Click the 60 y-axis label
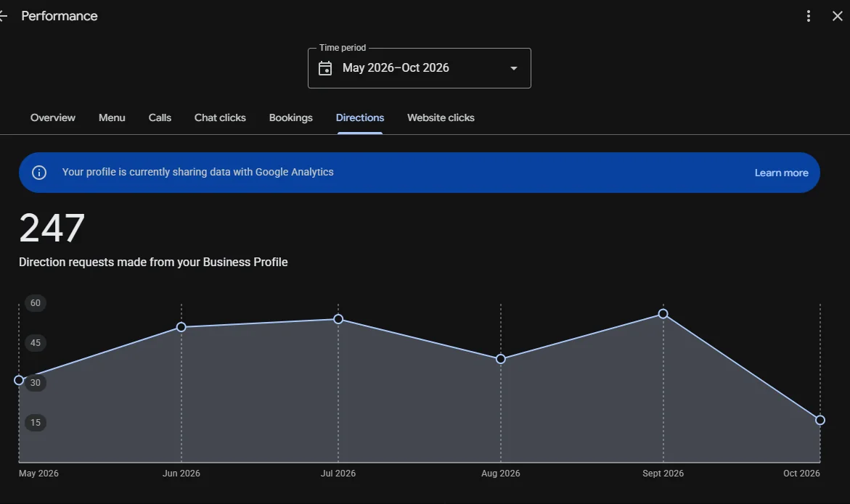 (36, 303)
